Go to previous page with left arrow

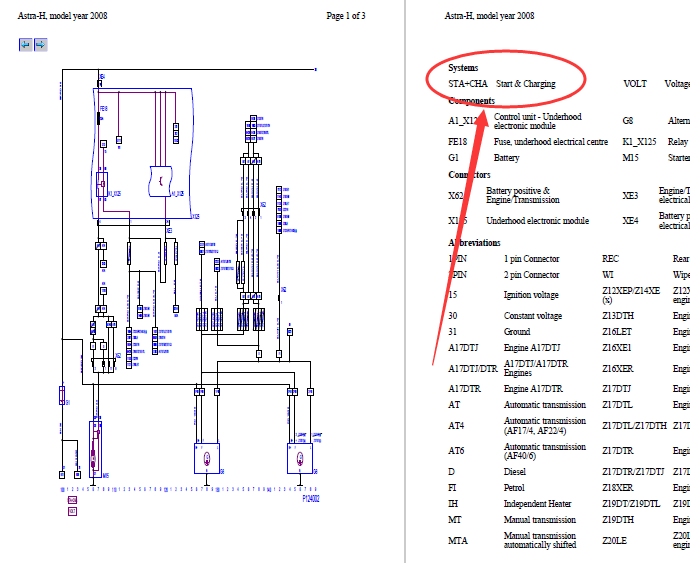tap(26, 44)
